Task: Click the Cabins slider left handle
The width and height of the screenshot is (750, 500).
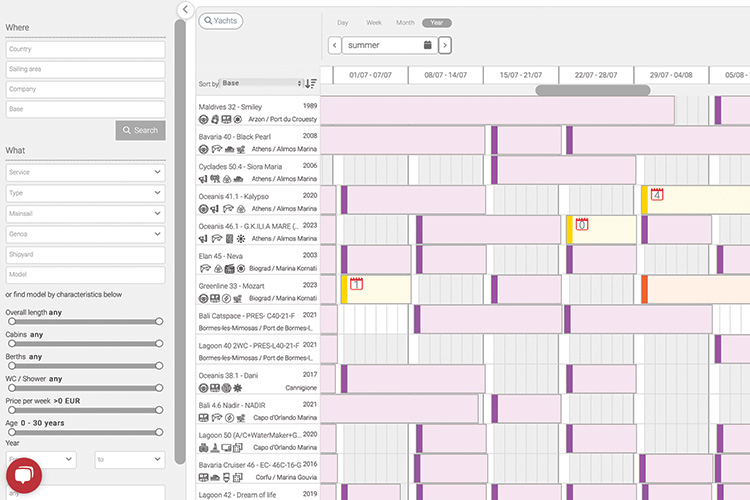Action: (11, 343)
